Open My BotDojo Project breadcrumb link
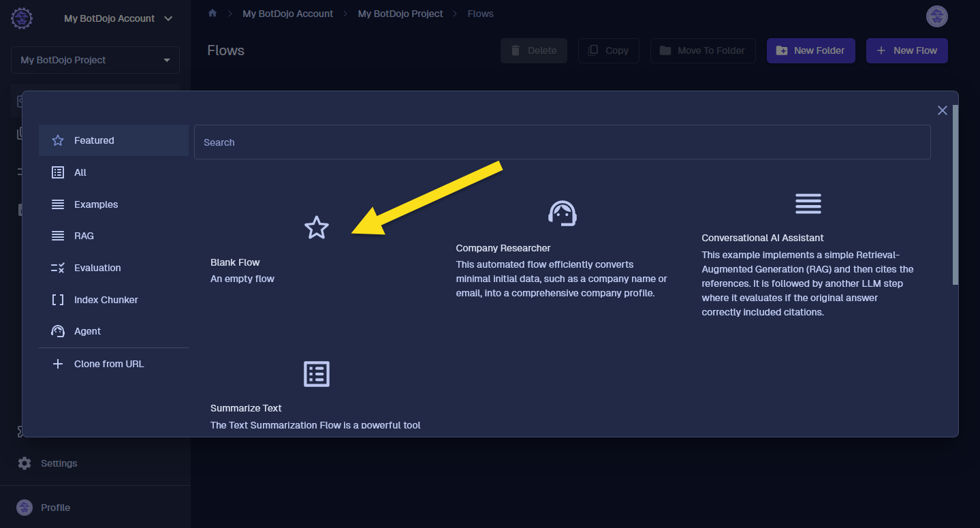The width and height of the screenshot is (980, 528). [400, 14]
